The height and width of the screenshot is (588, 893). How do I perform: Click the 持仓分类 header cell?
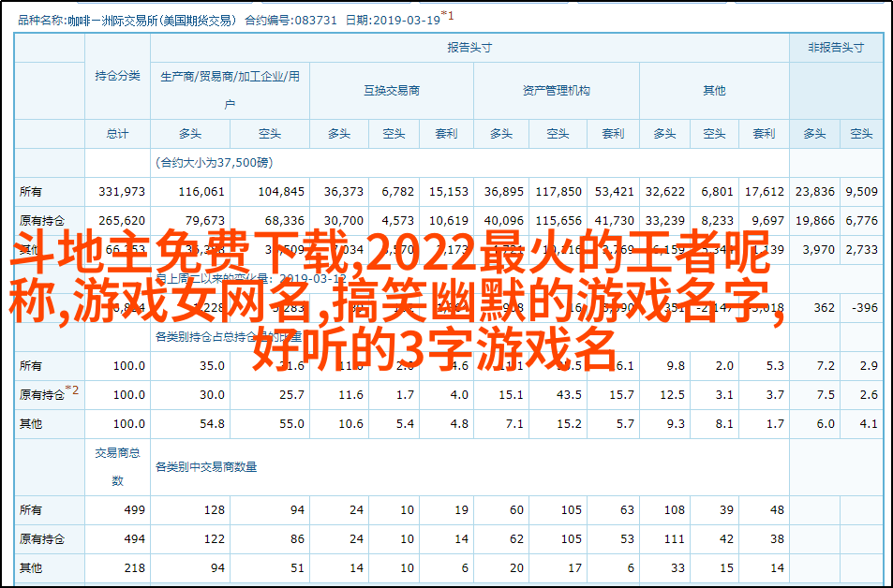tap(117, 76)
